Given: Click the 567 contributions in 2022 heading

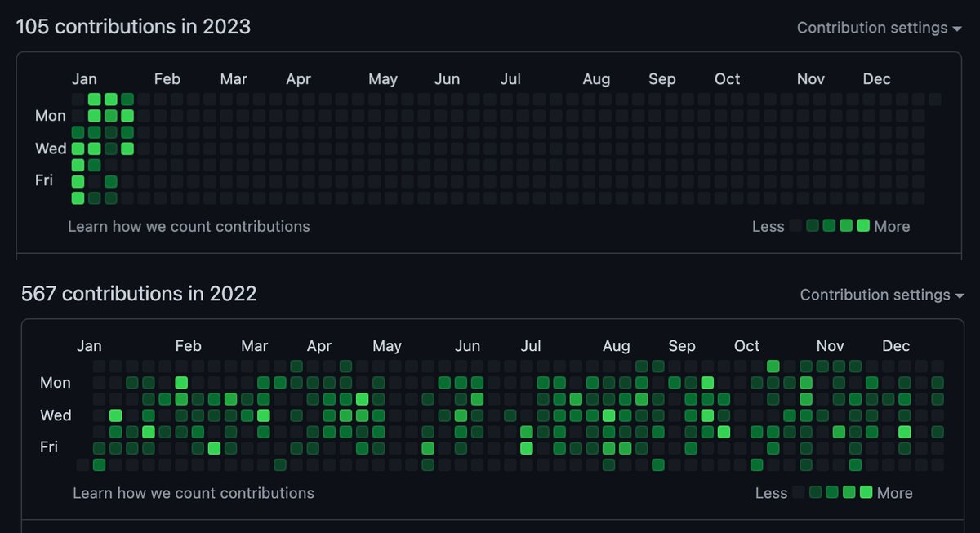Looking at the screenshot, I should click(139, 293).
